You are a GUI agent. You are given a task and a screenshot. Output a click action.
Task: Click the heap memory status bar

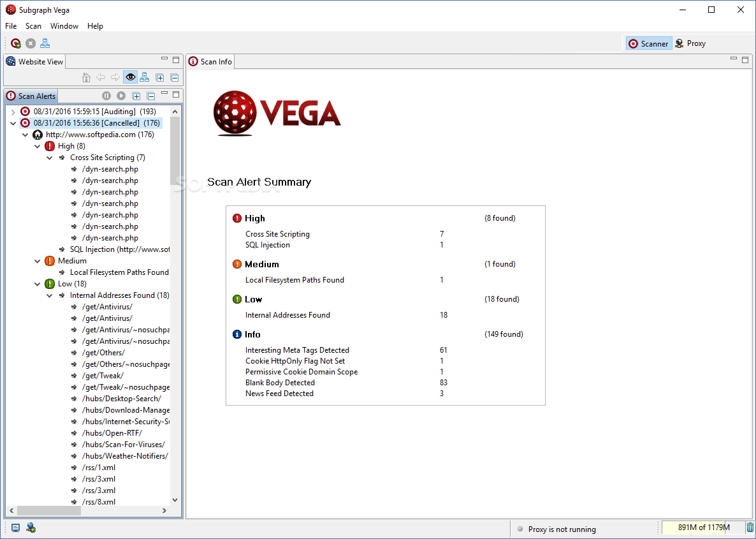(x=703, y=528)
